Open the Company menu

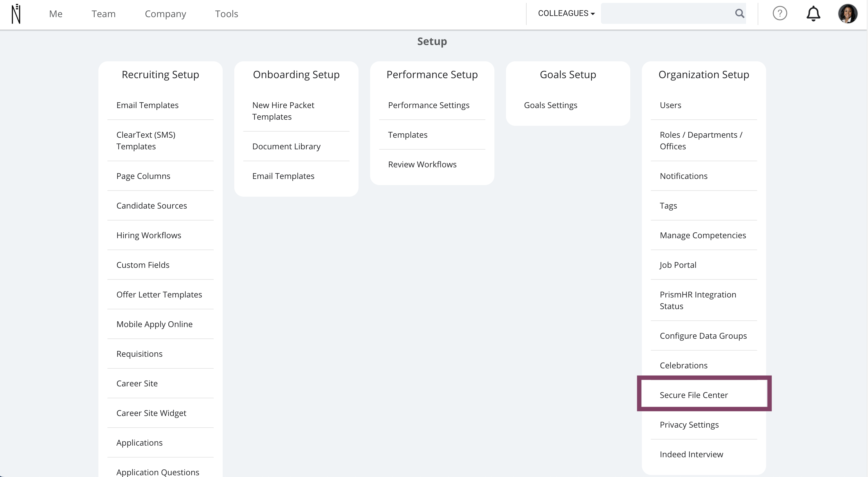click(x=165, y=14)
